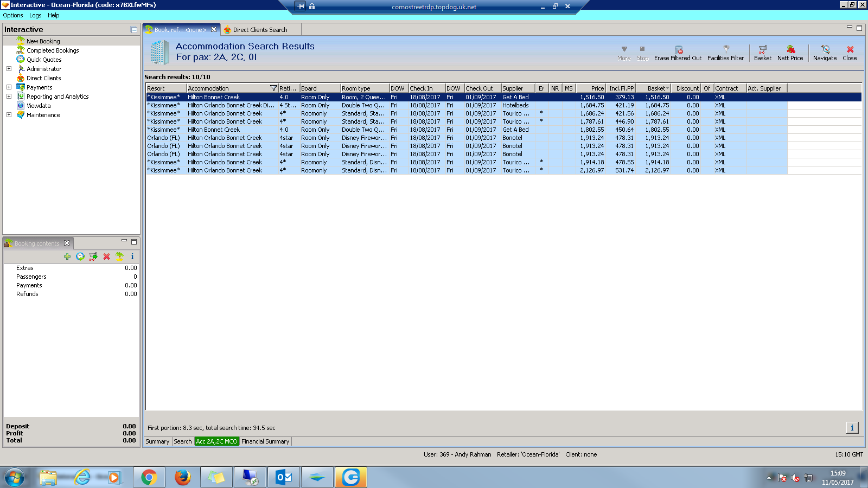Viewport: 868px width, 488px height.
Task: Sort by the Check In column header
Action: tap(426, 88)
